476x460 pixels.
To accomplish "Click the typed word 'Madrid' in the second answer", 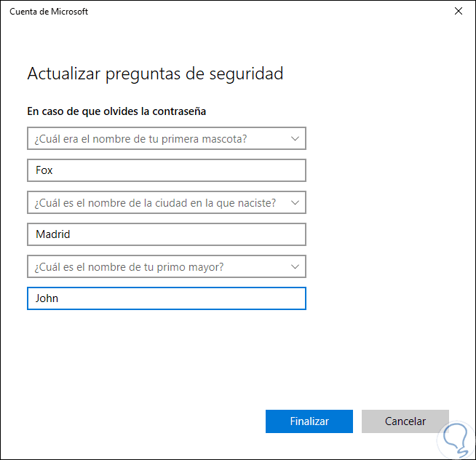I will click(x=52, y=234).
